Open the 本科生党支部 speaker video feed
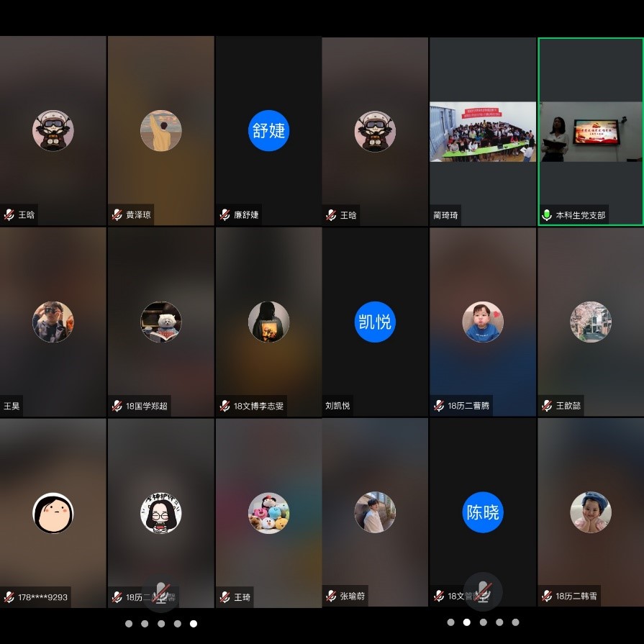 pos(590,132)
